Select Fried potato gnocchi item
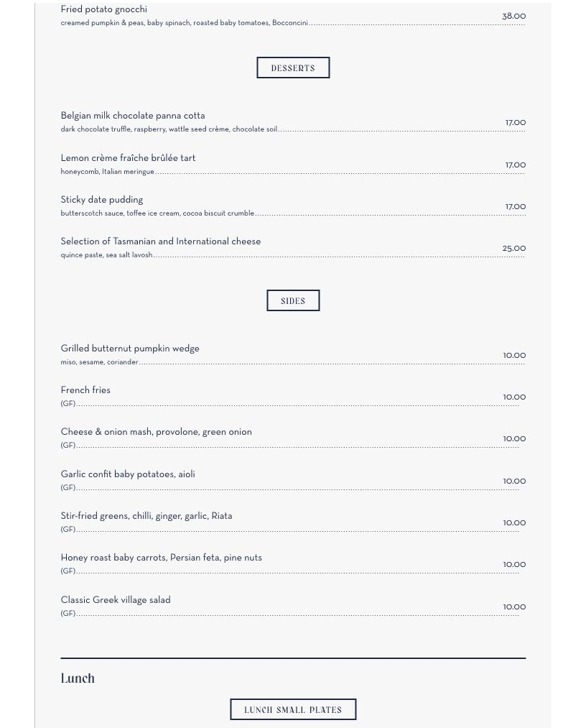This screenshot has width=568, height=728. click(x=104, y=9)
